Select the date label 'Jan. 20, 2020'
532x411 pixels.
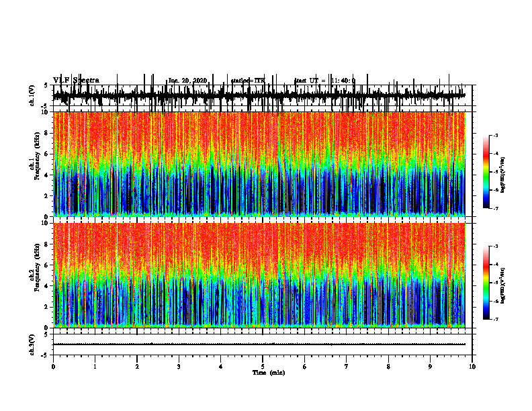[187, 81]
